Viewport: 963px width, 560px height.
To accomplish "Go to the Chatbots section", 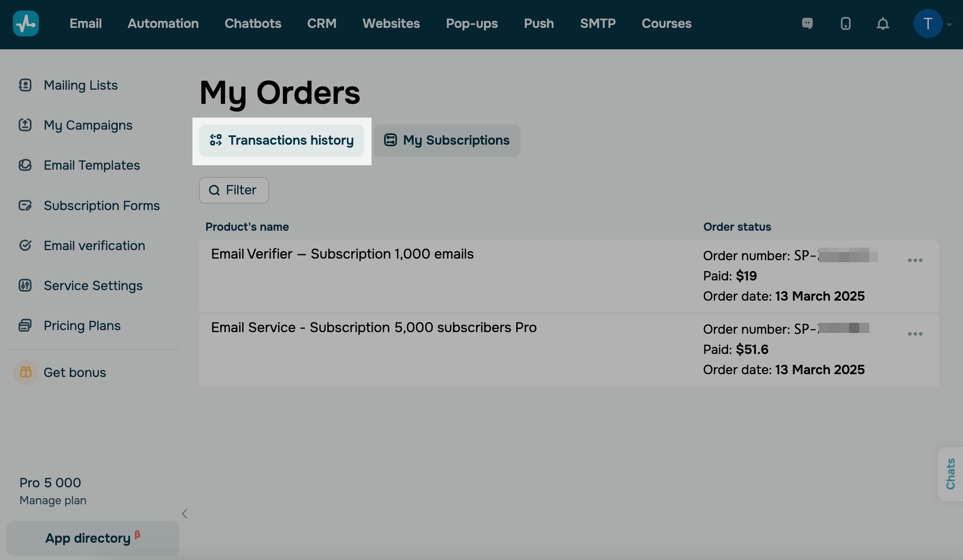I will (253, 23).
